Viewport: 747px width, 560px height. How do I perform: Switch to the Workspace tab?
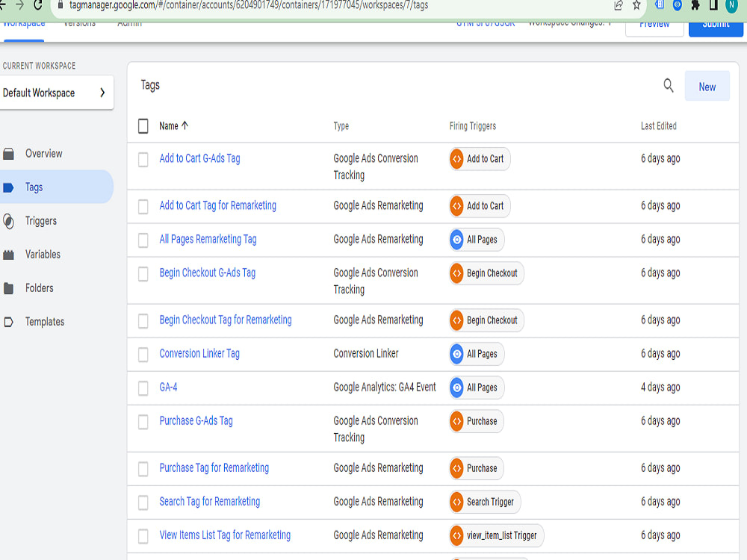(x=24, y=23)
